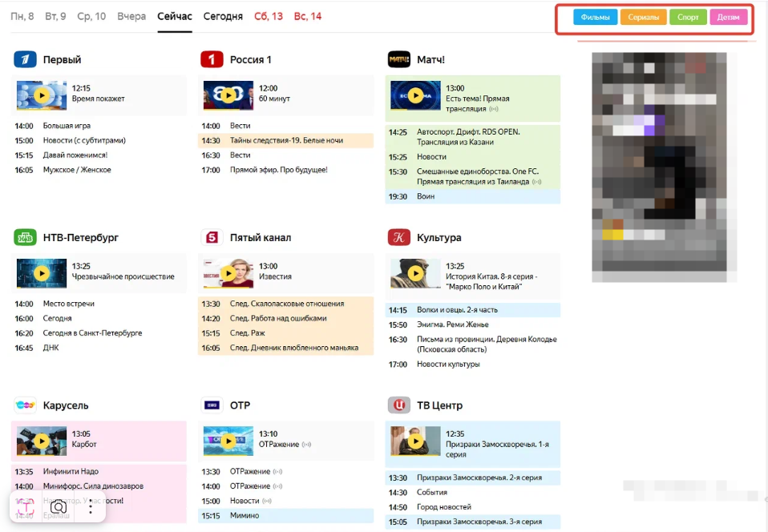Open the 16:45 ДНК listing

tap(99, 348)
